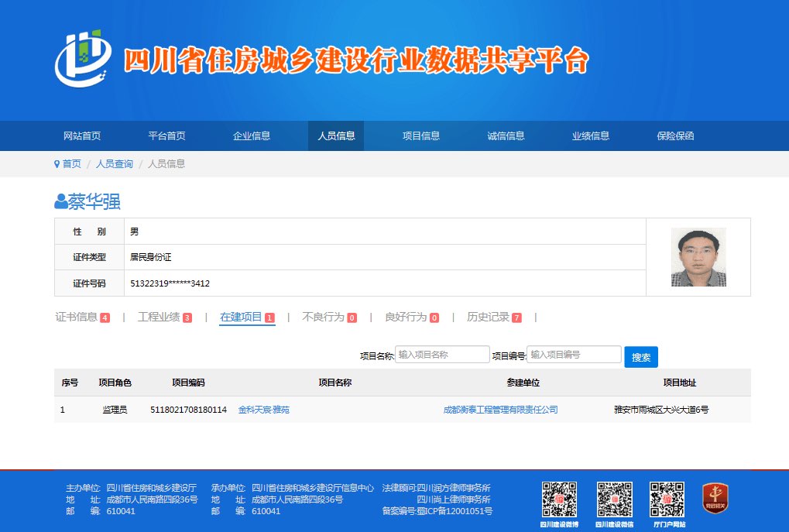This screenshot has width=789, height=532.
Task: Click the name heading 蔡华强
Action: (x=94, y=201)
